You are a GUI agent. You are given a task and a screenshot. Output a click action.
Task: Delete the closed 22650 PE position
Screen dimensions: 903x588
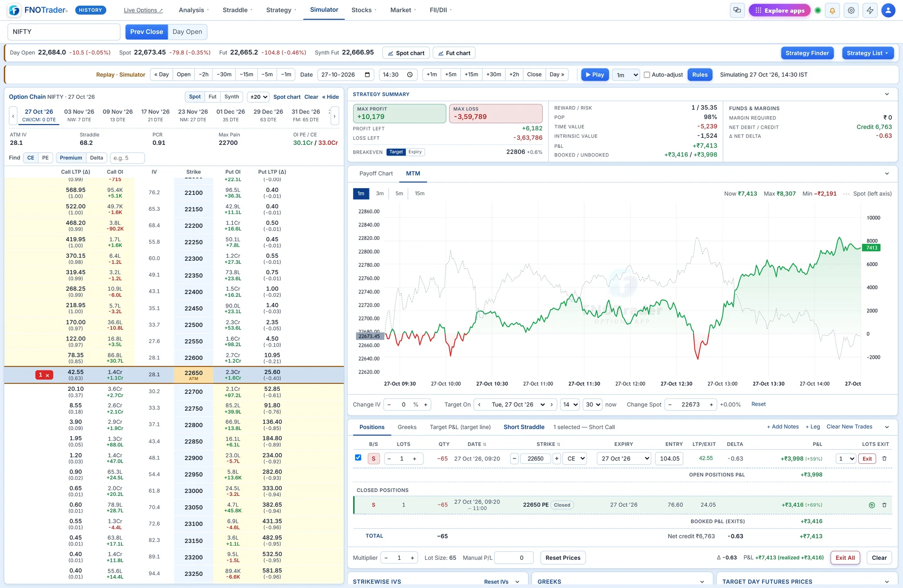pos(884,505)
